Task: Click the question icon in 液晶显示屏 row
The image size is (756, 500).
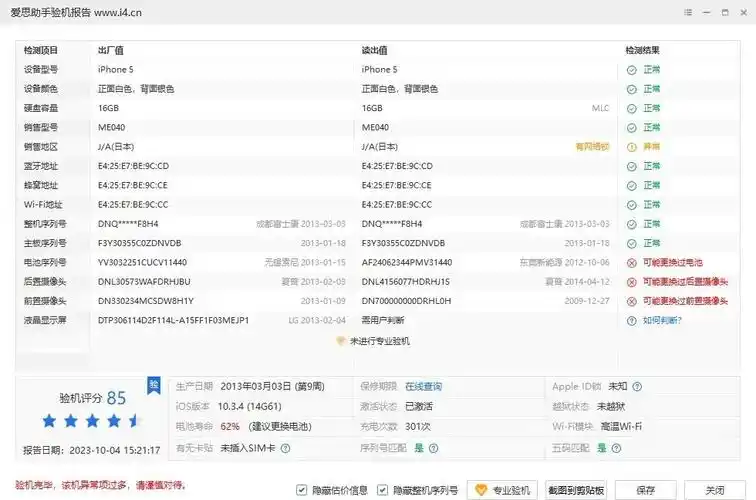Action: (632, 321)
